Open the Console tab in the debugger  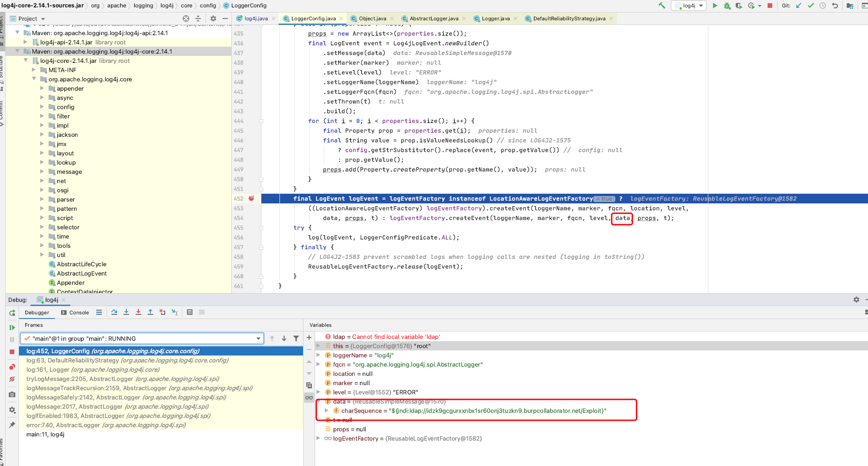point(75,313)
